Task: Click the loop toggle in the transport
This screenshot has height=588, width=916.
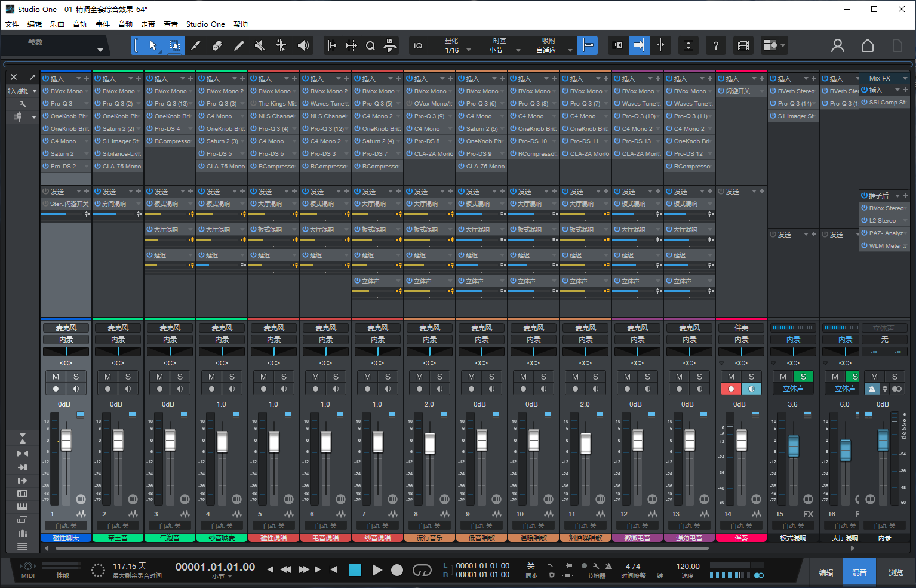Action: pos(422,570)
